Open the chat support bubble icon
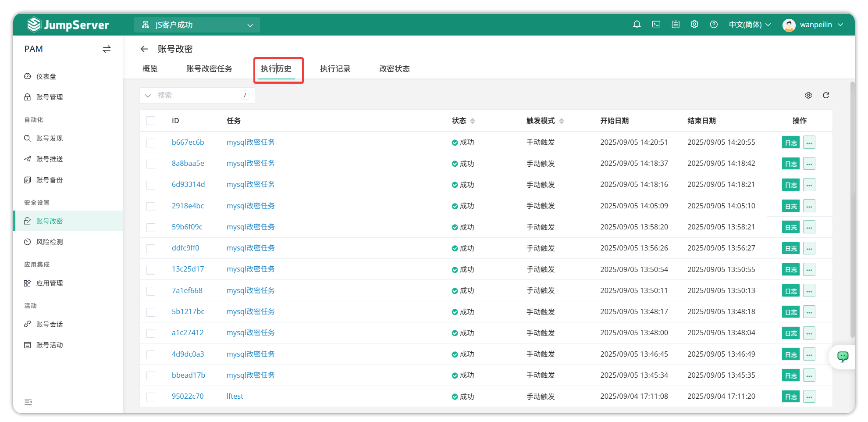 (x=843, y=357)
